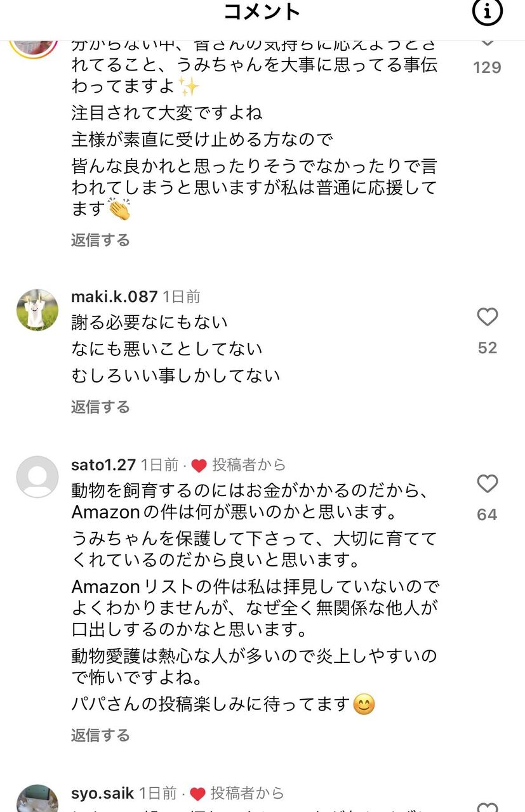Tap red heart 投稿者から badge on syo.saik
Viewport: 525px width, 812px height.
point(237,793)
